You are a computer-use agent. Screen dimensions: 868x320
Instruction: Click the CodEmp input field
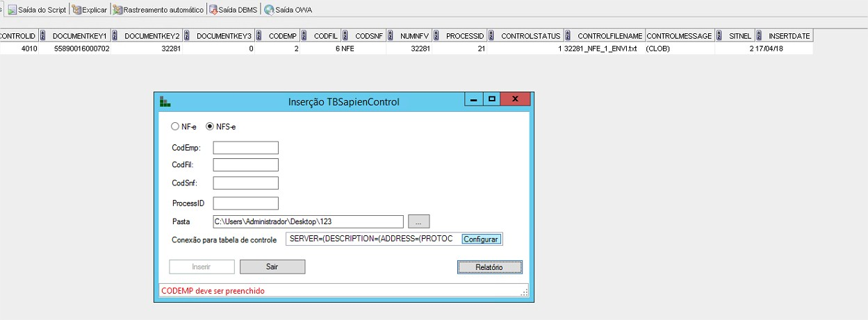tap(245, 148)
